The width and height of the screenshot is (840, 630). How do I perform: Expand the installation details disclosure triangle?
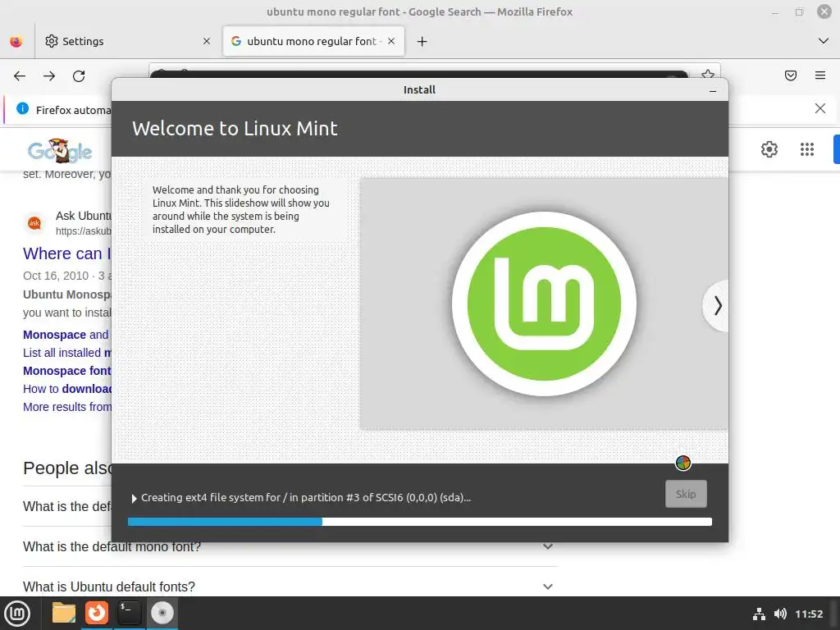click(134, 498)
